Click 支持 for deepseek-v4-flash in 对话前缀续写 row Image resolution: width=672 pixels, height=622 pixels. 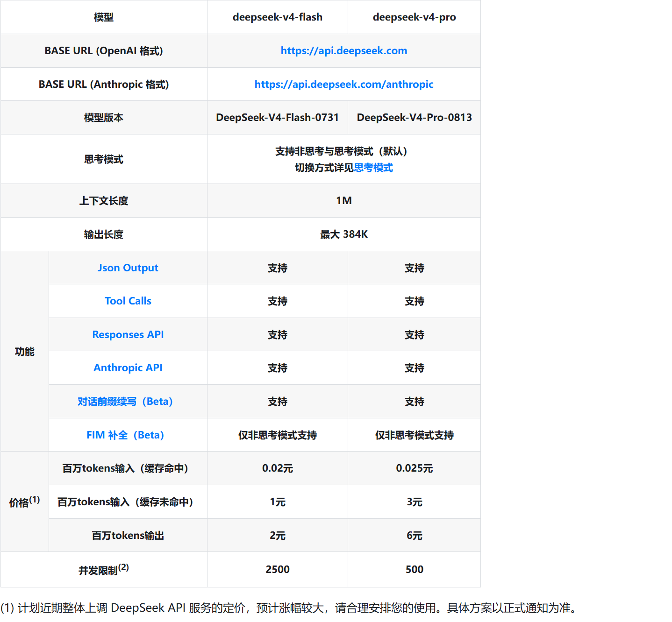tap(278, 402)
